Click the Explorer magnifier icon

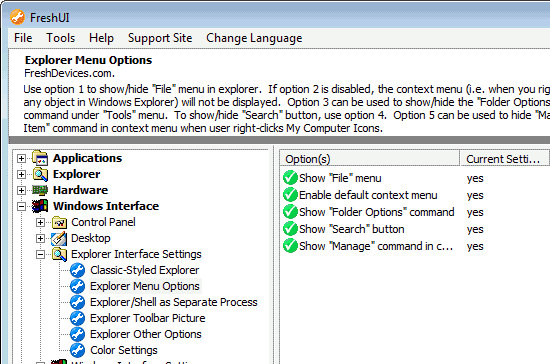40,174
